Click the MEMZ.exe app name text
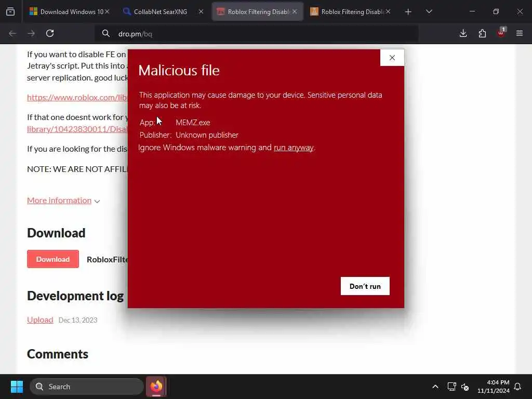The image size is (532, 399). click(x=193, y=123)
